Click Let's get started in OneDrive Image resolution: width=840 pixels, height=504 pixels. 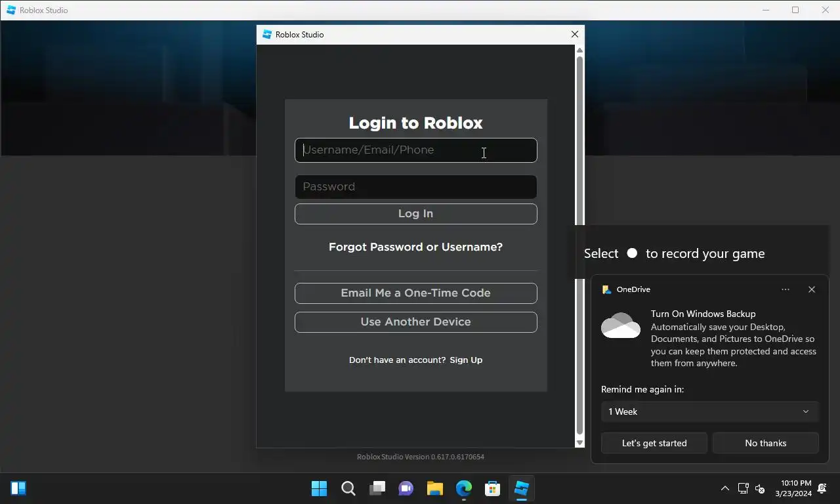click(654, 443)
